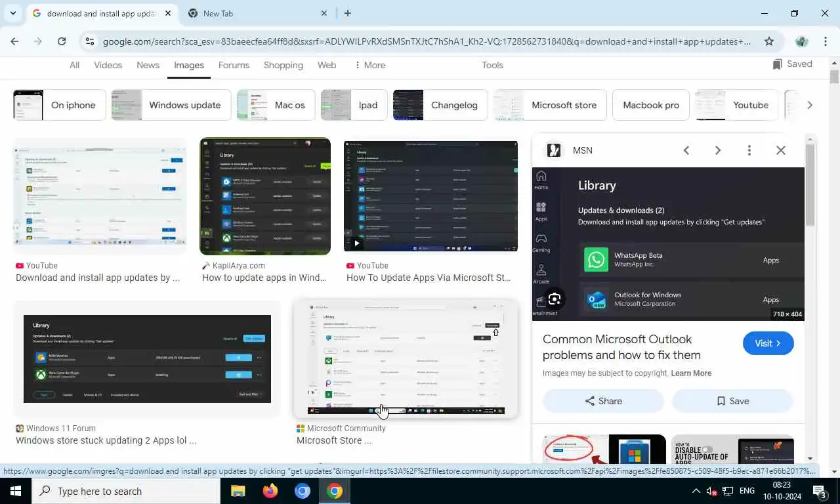
Task: Click the muted volume tray icon
Action: point(712,491)
